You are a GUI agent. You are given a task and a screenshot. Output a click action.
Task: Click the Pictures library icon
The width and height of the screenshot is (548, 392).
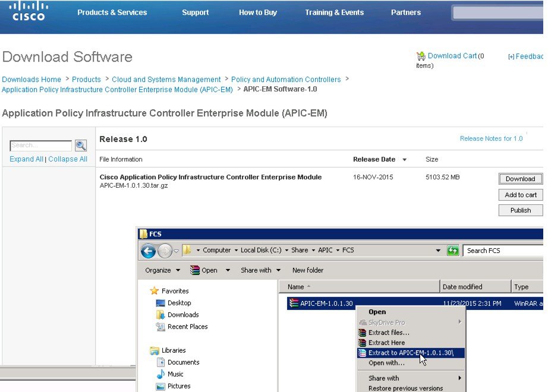click(x=160, y=386)
